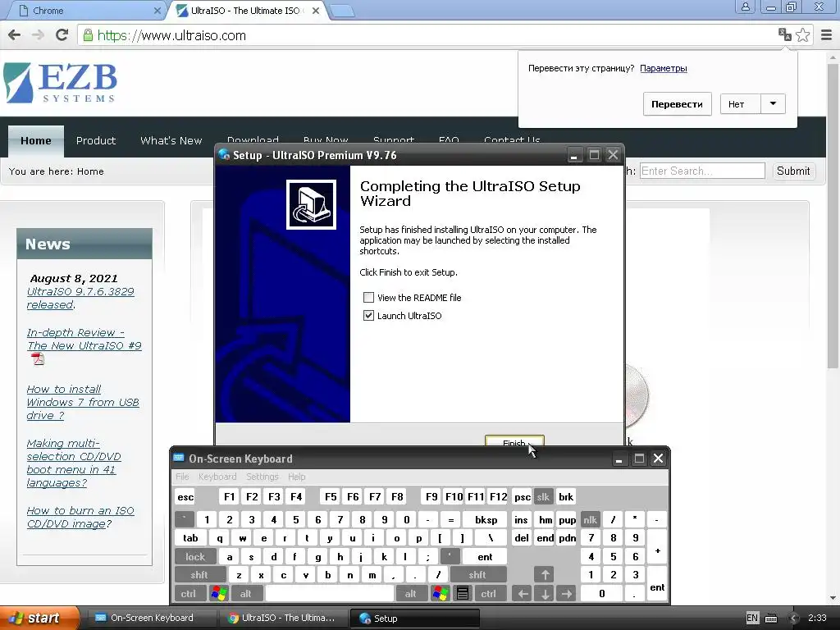
Task: Open the What's New navigation item
Action: coord(171,141)
